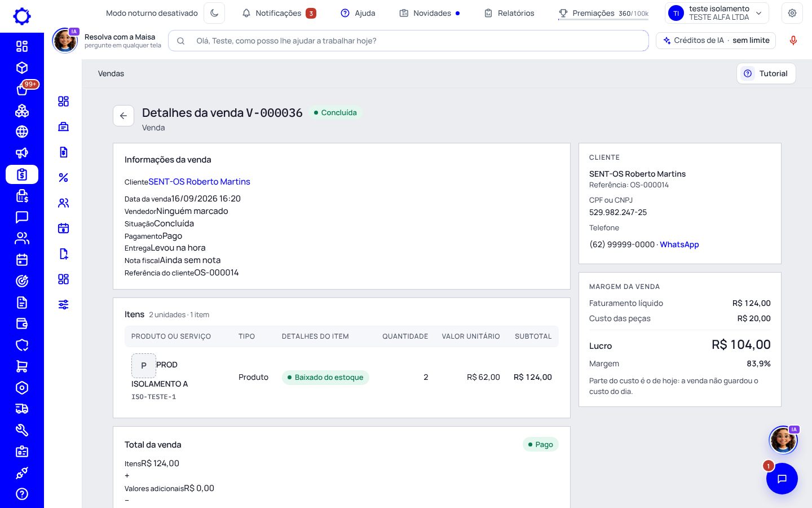Click the file with plus icon in the secondary sidebar

(x=63, y=254)
